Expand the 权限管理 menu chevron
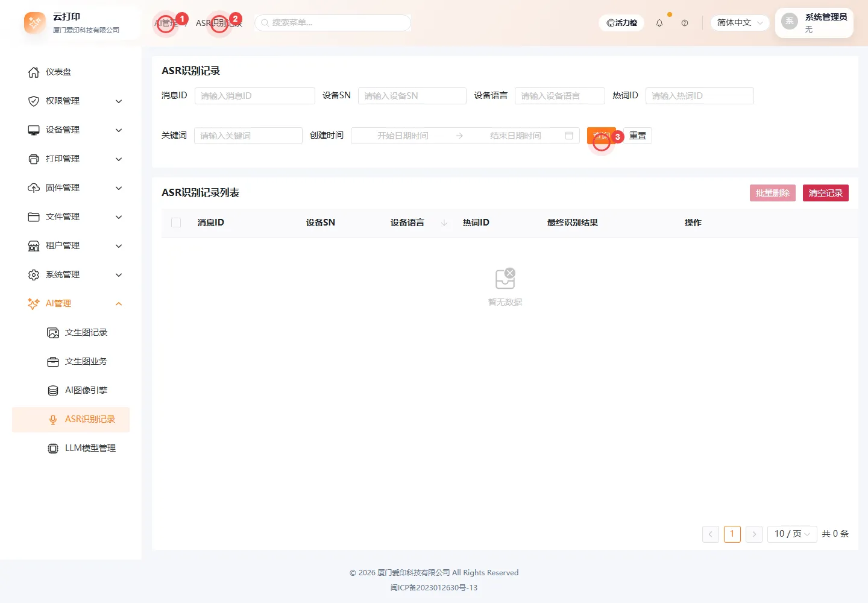The width and height of the screenshot is (868, 603). pyautogui.click(x=119, y=101)
